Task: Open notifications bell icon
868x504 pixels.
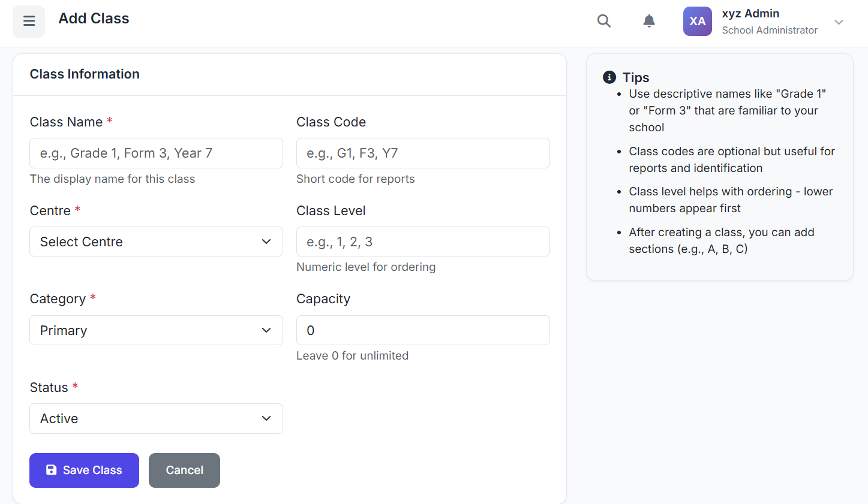Action: click(x=648, y=22)
